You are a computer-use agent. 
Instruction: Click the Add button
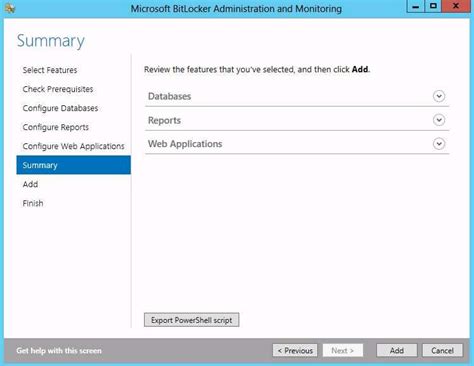click(397, 351)
